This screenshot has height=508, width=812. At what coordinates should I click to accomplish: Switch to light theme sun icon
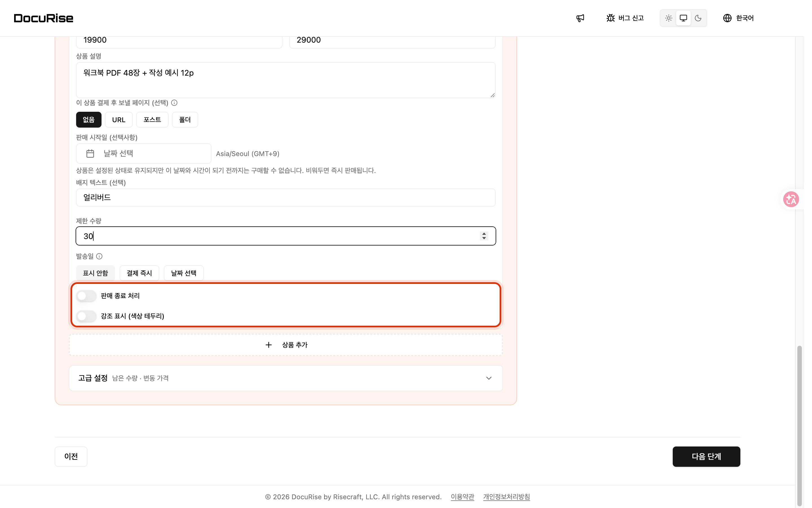click(668, 18)
